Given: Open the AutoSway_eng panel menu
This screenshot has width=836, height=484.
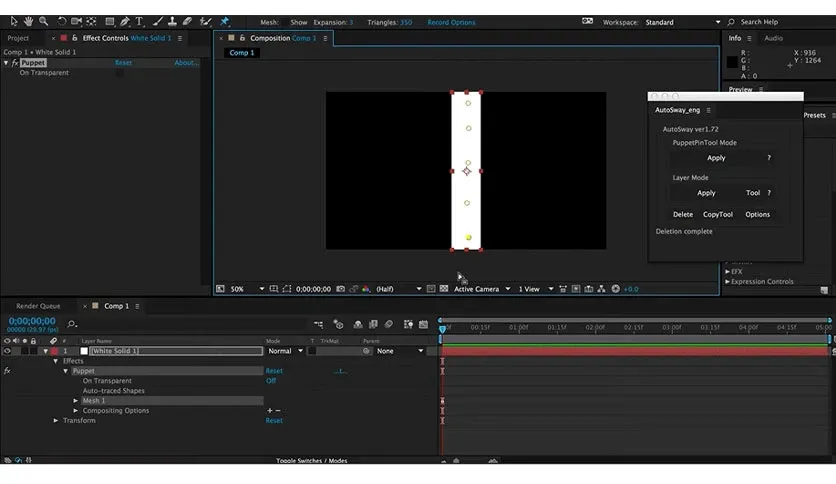Looking at the screenshot, I should pyautogui.click(x=708, y=110).
